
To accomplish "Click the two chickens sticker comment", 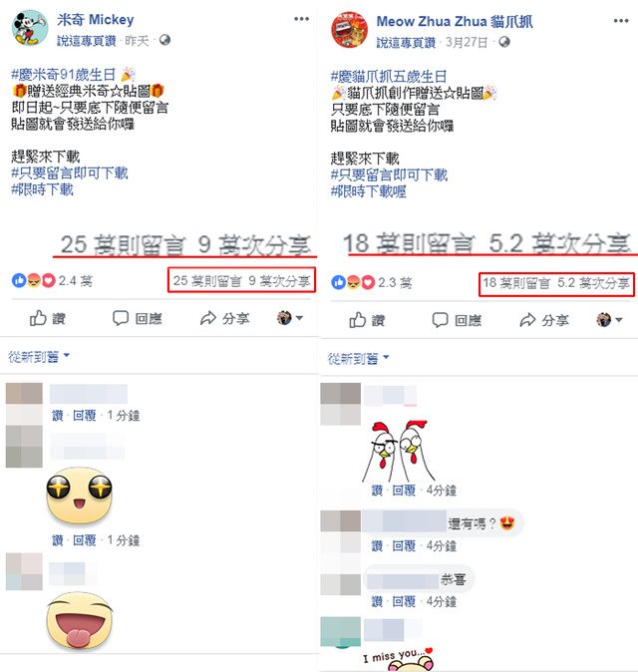I will (x=399, y=451).
